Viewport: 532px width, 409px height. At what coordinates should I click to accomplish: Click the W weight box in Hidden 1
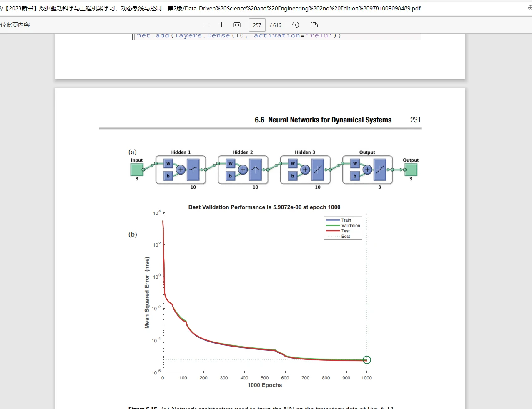click(x=168, y=163)
